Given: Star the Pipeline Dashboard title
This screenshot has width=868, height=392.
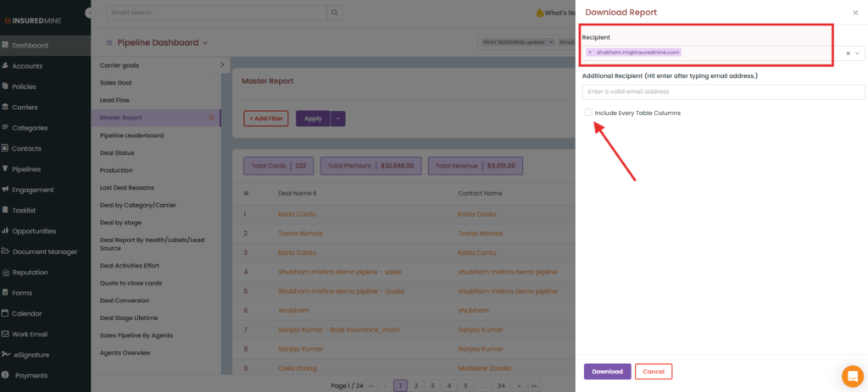Looking at the screenshot, I should pyautogui.click(x=109, y=42).
